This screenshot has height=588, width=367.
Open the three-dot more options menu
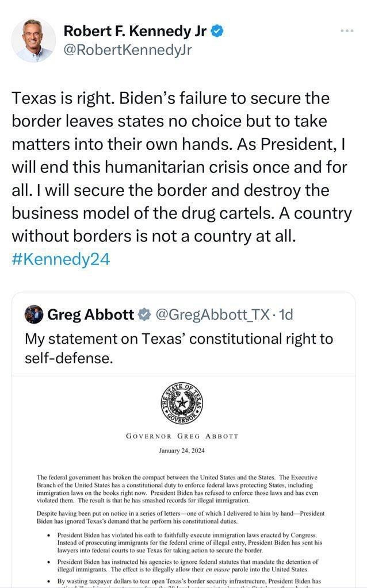(x=347, y=30)
